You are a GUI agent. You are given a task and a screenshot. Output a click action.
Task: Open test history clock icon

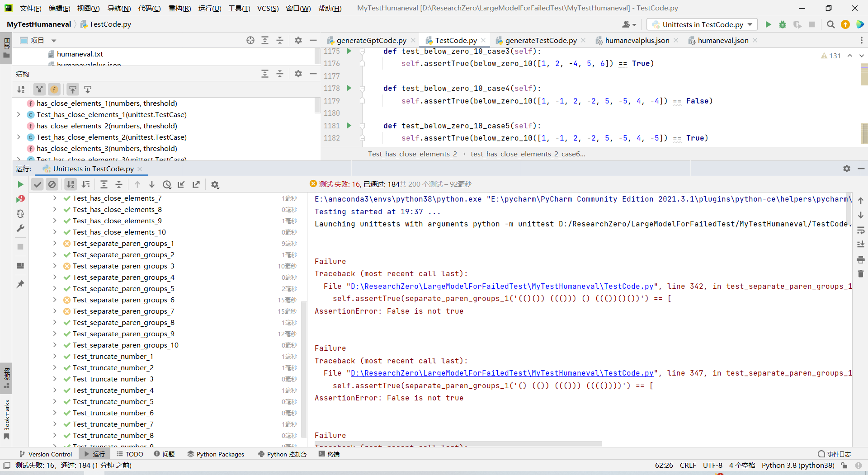(x=167, y=184)
